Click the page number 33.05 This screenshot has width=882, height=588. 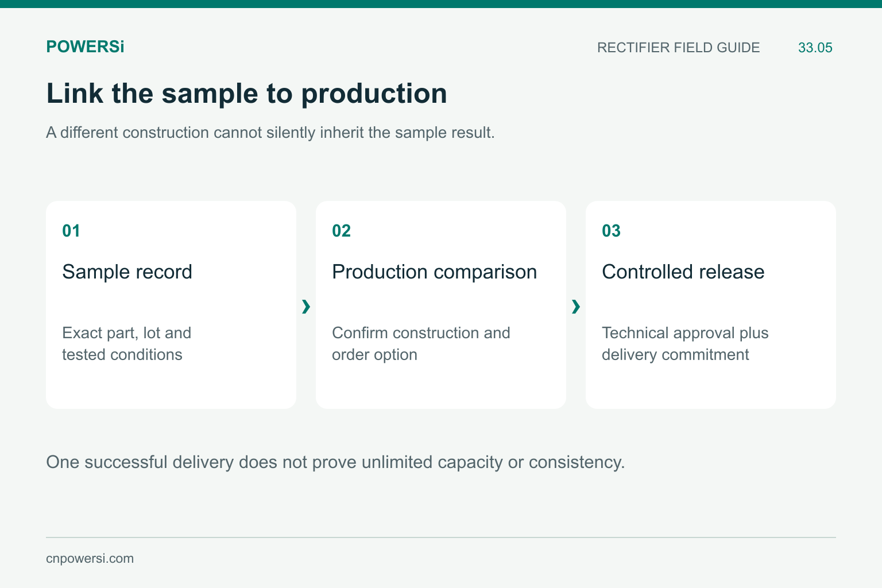(815, 48)
